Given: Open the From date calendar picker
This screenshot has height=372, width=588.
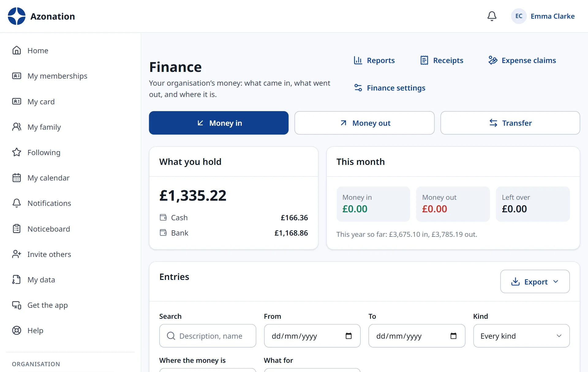Looking at the screenshot, I should (349, 336).
